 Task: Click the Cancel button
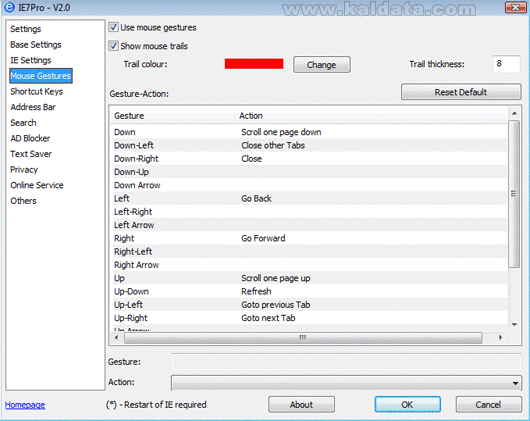[488, 404]
